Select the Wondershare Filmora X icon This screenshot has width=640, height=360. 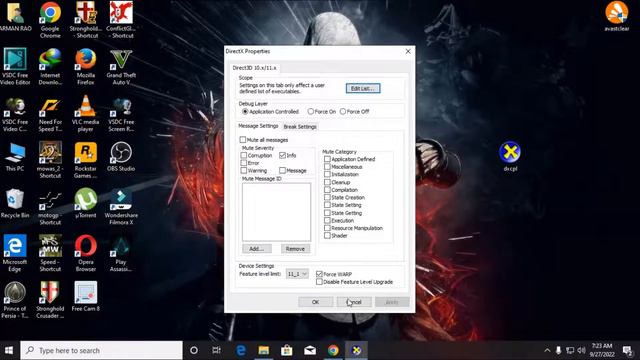(x=121, y=207)
